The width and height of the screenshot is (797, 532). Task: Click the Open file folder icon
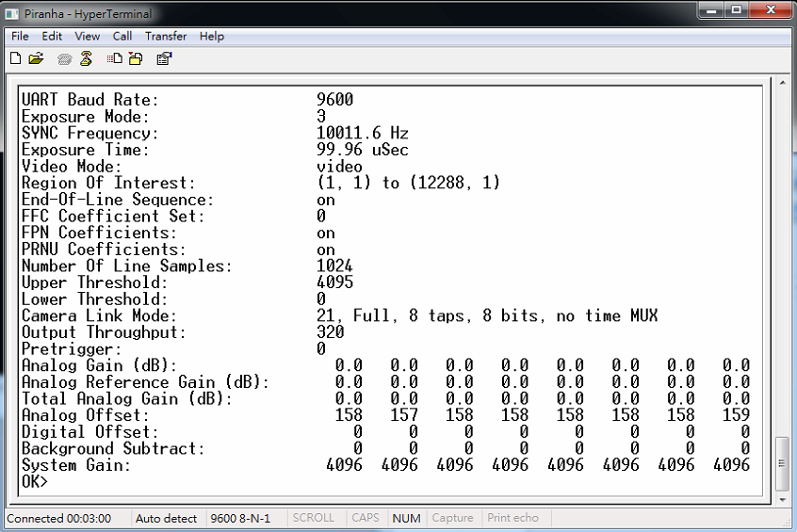pyautogui.click(x=37, y=58)
